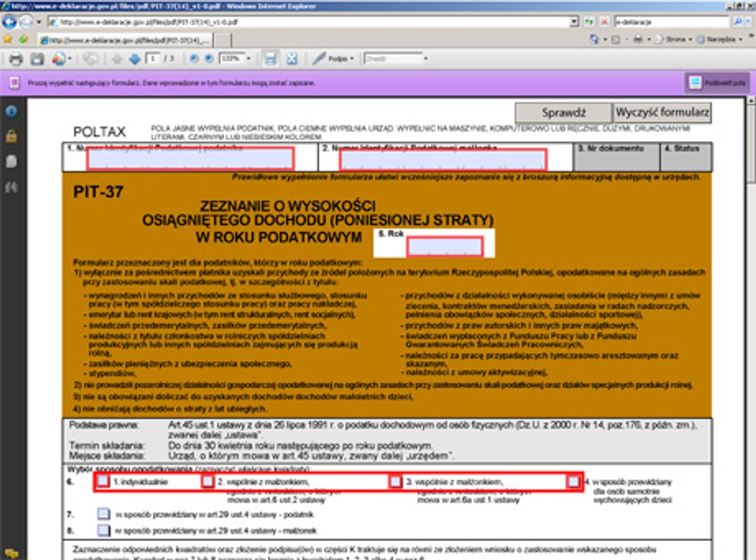Select the e-deklaracje PDF browser tab
Screen dimensions: 756x560
tap(126, 40)
